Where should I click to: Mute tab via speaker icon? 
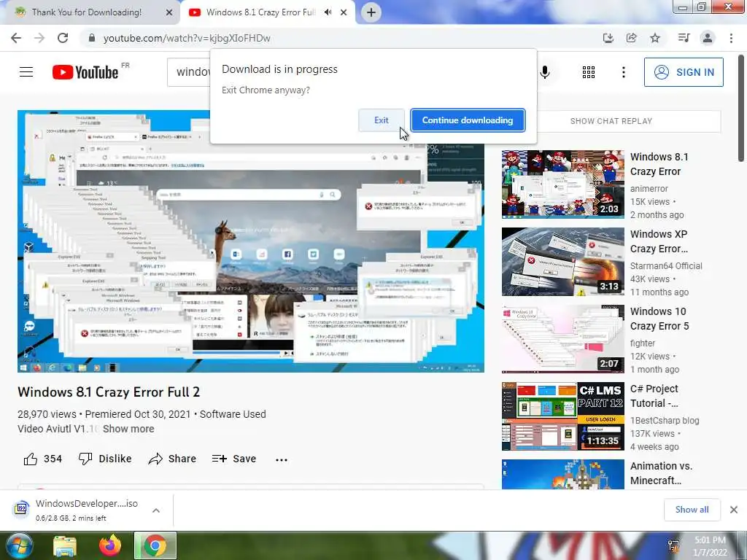point(328,12)
